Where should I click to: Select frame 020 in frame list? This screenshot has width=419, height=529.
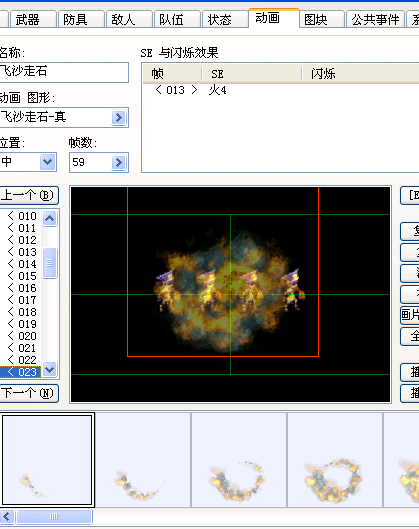(21, 336)
